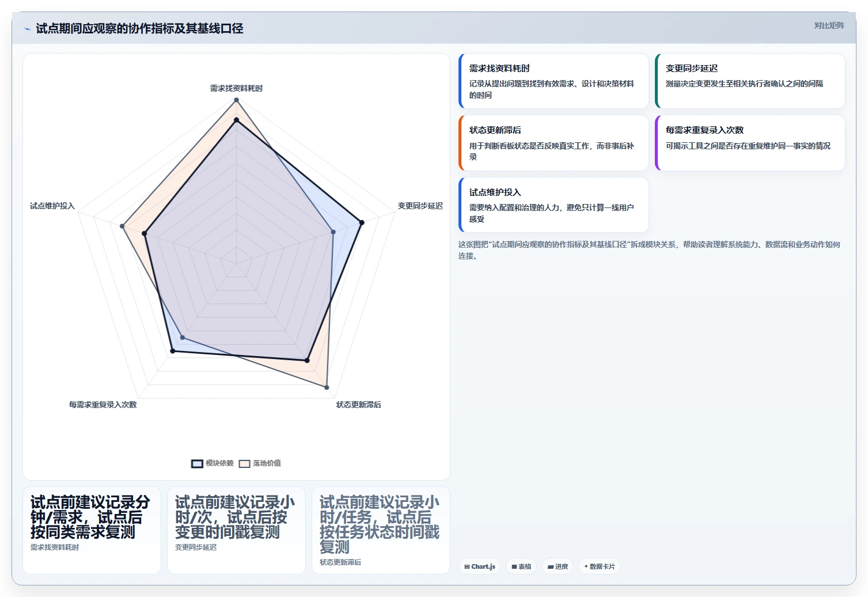Click the 模块依赖 data point on 变更同步延迟 axis
Viewport: 868px width, 597px height.
362,222
